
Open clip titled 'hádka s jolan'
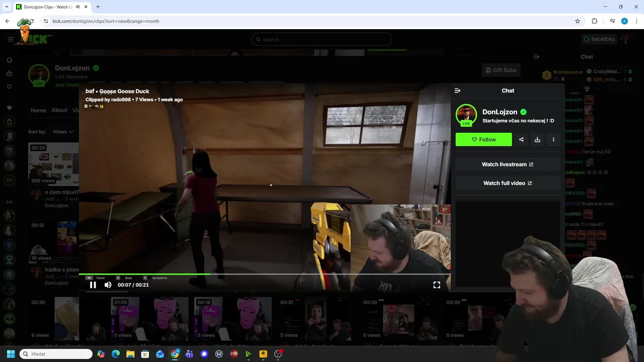point(61,270)
